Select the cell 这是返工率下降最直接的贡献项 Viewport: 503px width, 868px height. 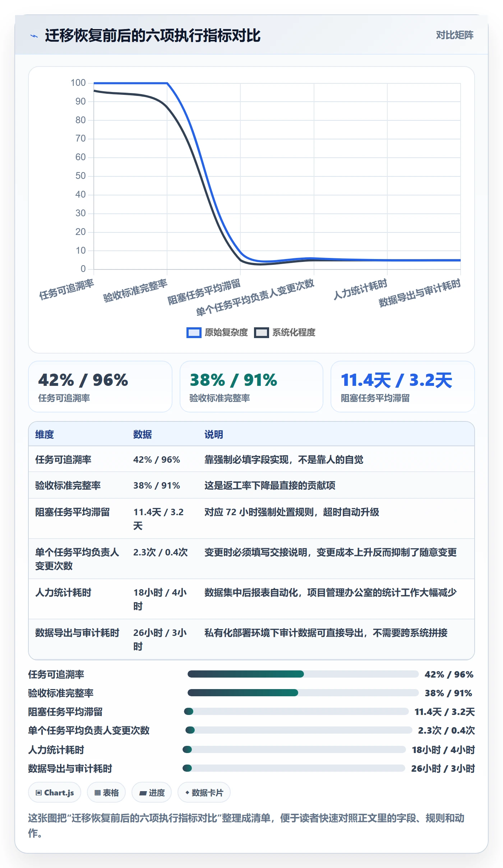[x=270, y=485]
